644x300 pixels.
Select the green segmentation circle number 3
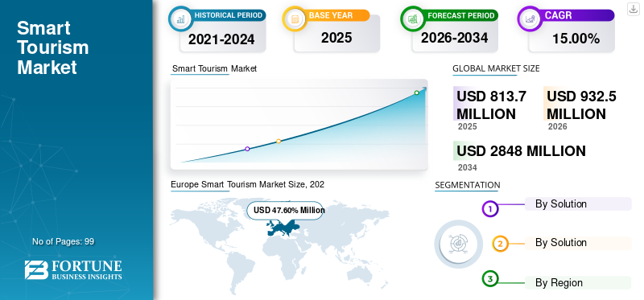[489, 279]
